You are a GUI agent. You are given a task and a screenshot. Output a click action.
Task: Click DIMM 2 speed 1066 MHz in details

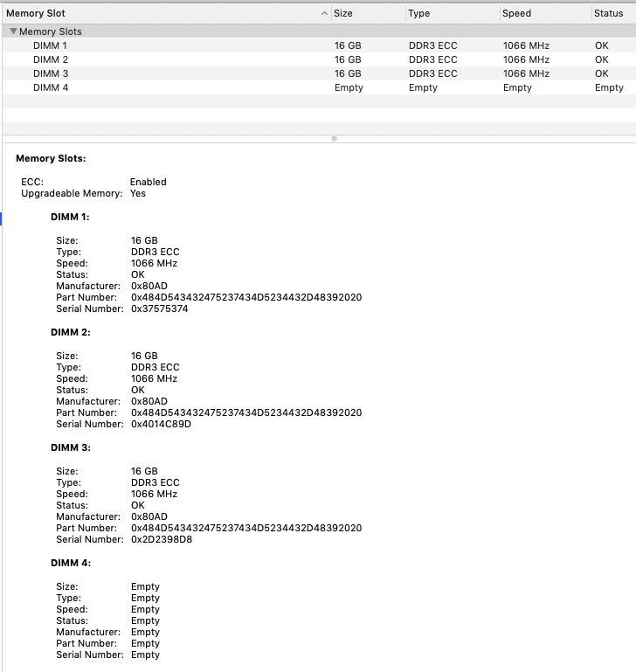pos(155,378)
